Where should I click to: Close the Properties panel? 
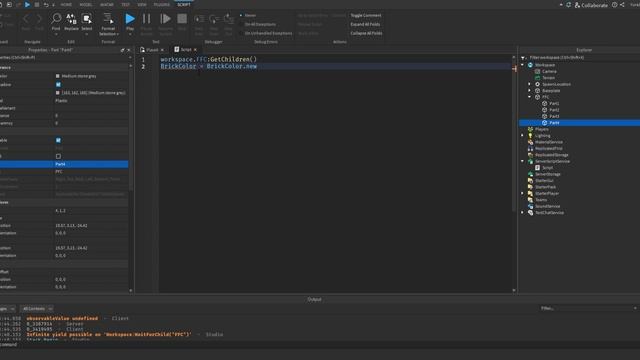coord(129,50)
